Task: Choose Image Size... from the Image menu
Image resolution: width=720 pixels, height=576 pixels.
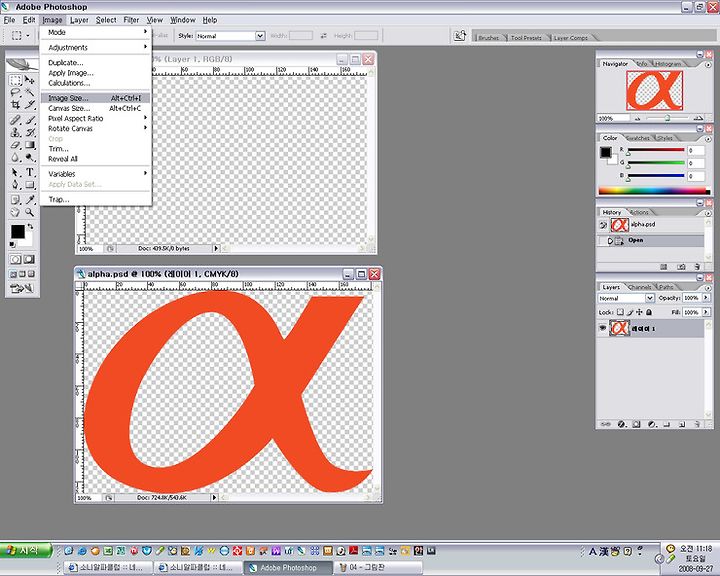Action: (x=96, y=98)
